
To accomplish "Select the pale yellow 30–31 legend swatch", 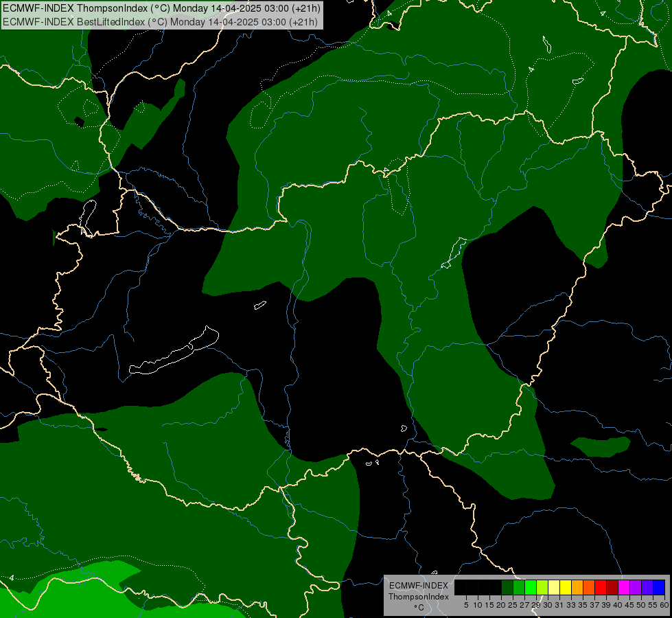I will [554, 587].
